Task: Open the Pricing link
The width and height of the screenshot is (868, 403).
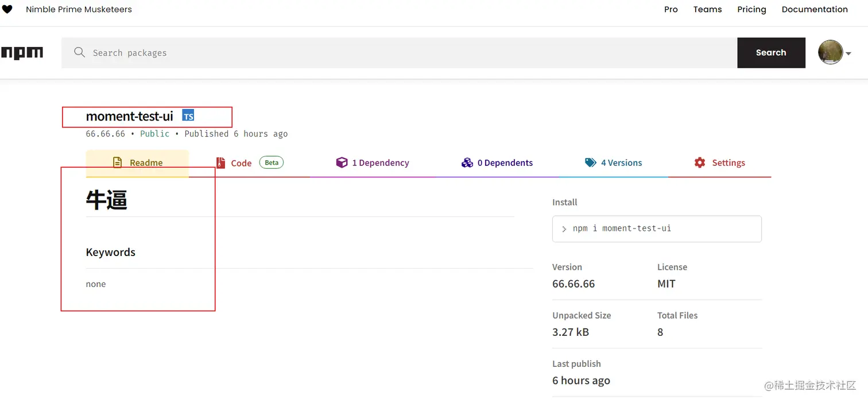Action: (751, 9)
